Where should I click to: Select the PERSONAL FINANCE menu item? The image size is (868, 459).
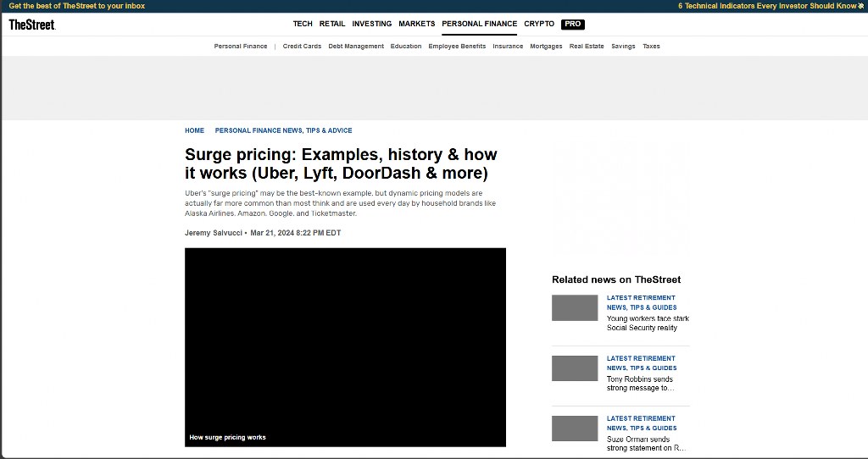(480, 24)
